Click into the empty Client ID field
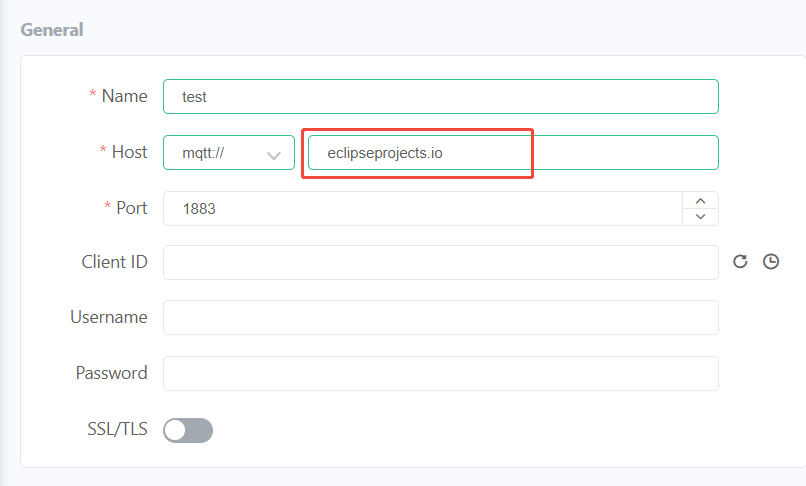The height and width of the screenshot is (486, 806). point(440,262)
